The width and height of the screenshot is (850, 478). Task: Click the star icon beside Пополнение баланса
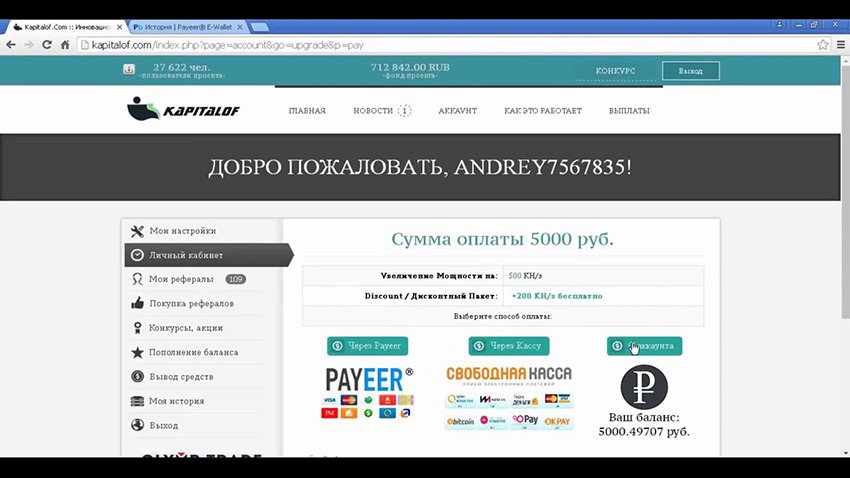[x=137, y=352]
